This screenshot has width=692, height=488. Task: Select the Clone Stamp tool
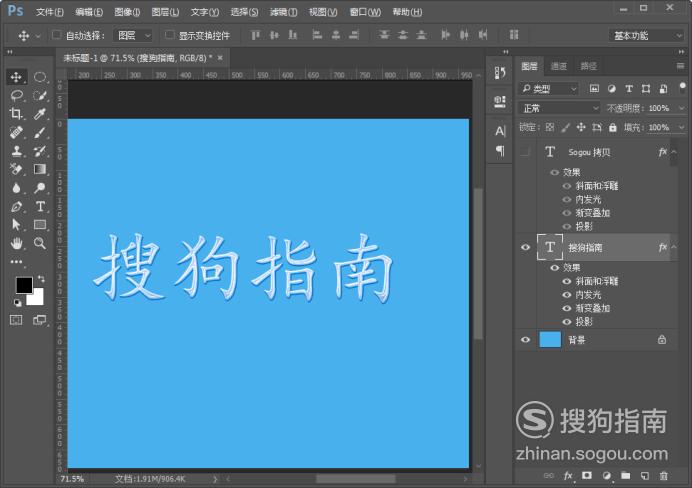click(x=16, y=151)
